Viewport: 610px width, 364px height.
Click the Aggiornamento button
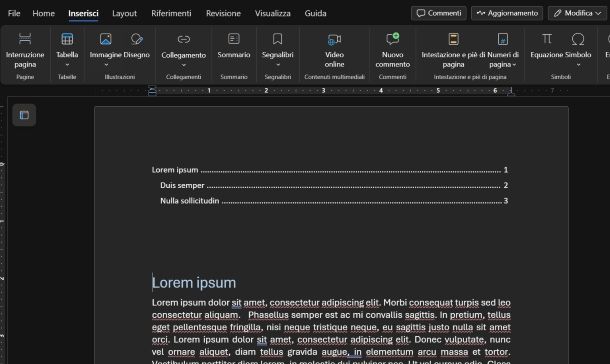[507, 13]
